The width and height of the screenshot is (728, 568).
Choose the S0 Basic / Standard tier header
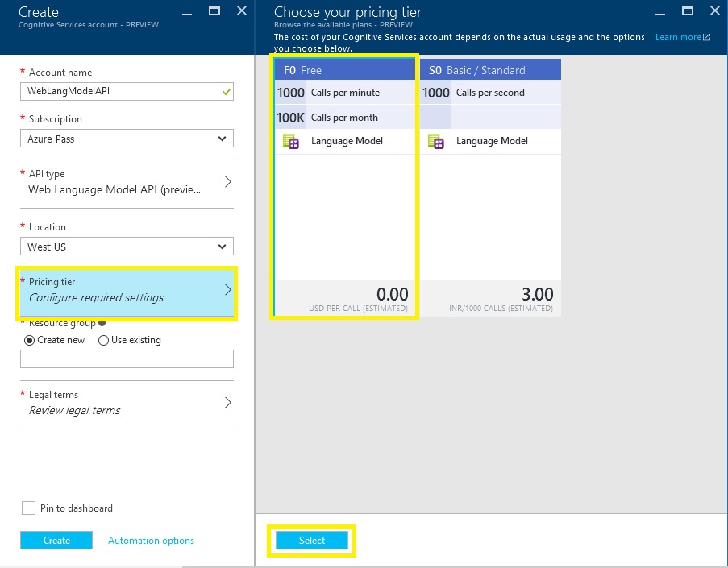tap(490, 69)
